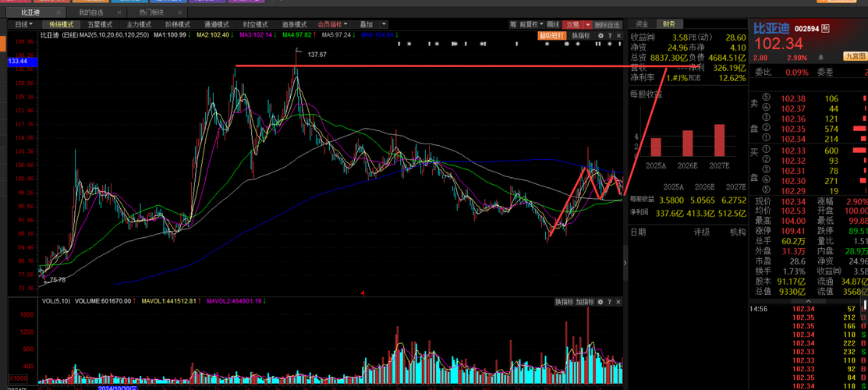This screenshot has width=868, height=390.
Task: Click the 2026E earnings bar
Action: point(688,143)
